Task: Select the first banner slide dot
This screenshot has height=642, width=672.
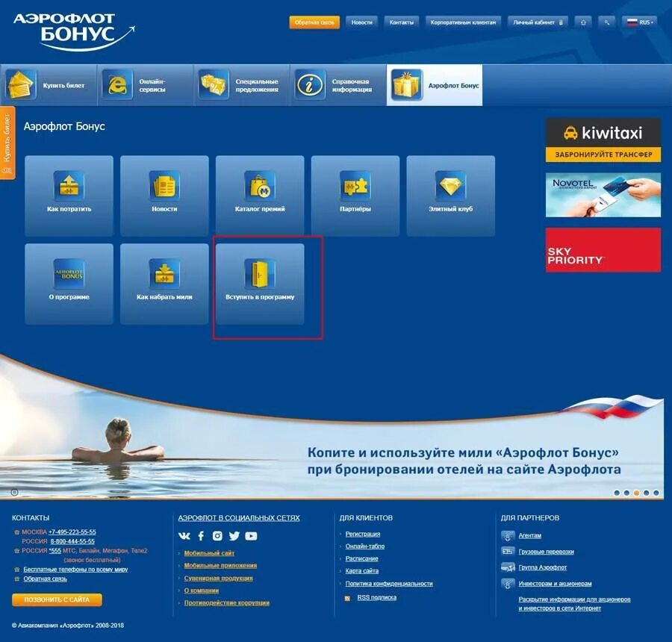Action: click(617, 493)
